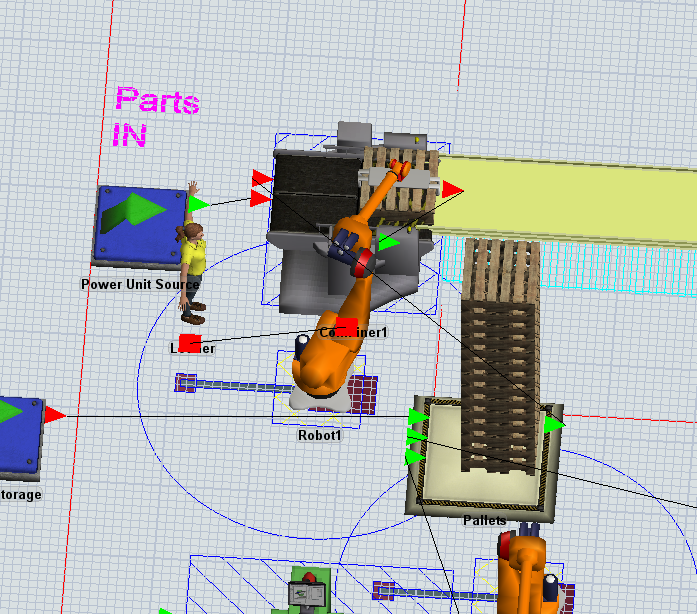Click red output port arrow on storage source
The image size is (697, 614).
[x=54, y=414]
